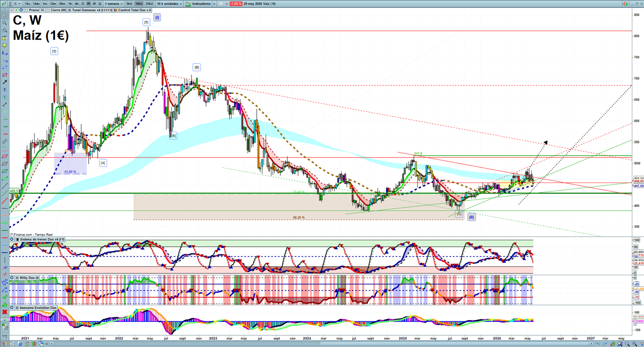Pick the black arrow drawing tool

click(4, 82)
